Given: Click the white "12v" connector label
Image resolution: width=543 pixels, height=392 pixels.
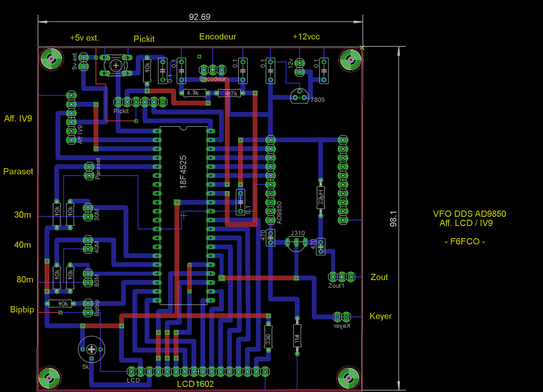Looking at the screenshot, I should pyautogui.click(x=291, y=63).
